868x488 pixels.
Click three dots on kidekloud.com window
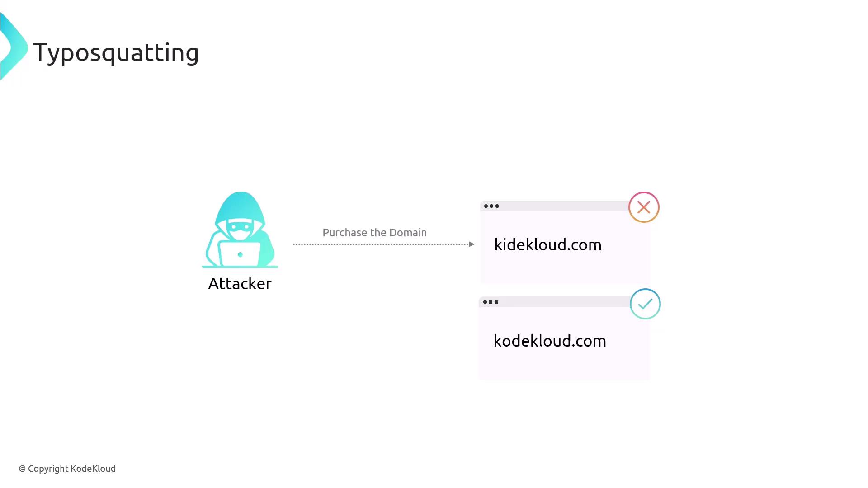tap(491, 206)
